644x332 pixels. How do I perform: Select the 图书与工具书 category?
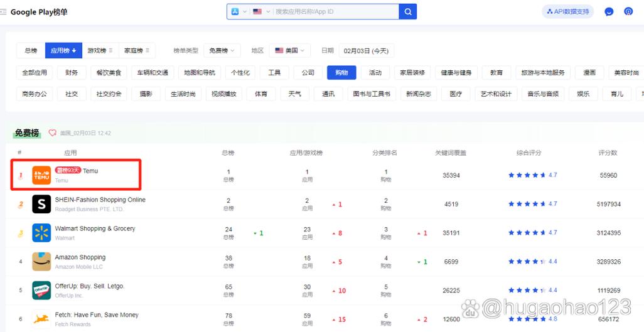click(x=372, y=94)
